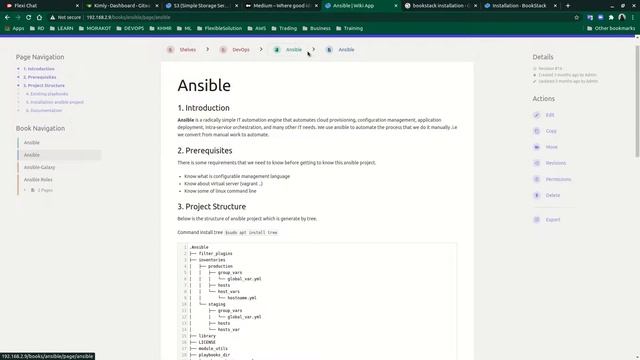This screenshot has width=640, height=360.
Task: Open the FlexibleSolution bookmarks folder
Action: coord(219,29)
